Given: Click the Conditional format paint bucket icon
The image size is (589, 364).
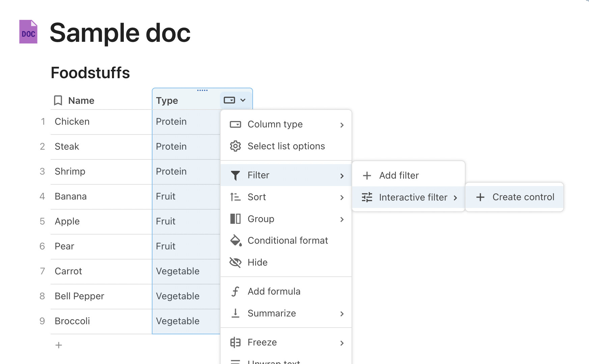Looking at the screenshot, I should [x=235, y=241].
